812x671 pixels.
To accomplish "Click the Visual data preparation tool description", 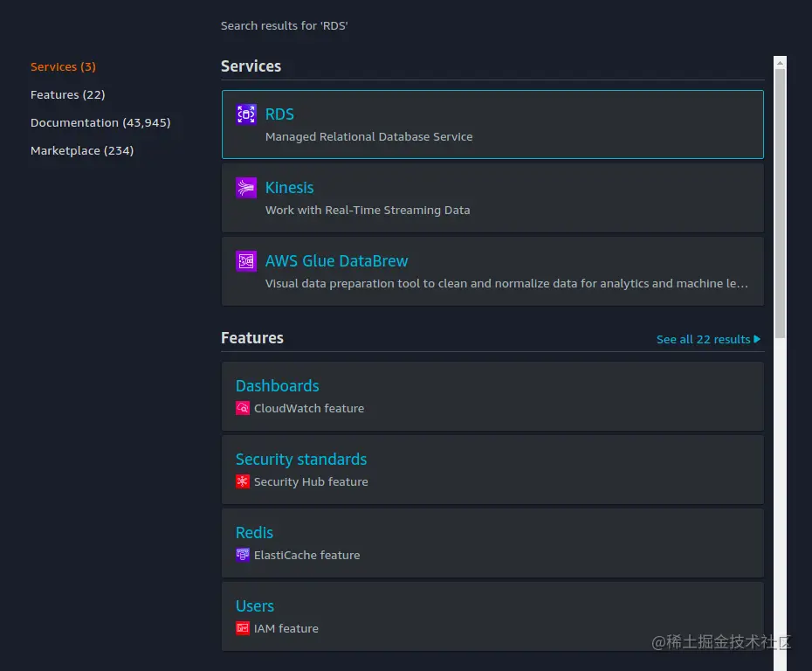I will (506, 284).
